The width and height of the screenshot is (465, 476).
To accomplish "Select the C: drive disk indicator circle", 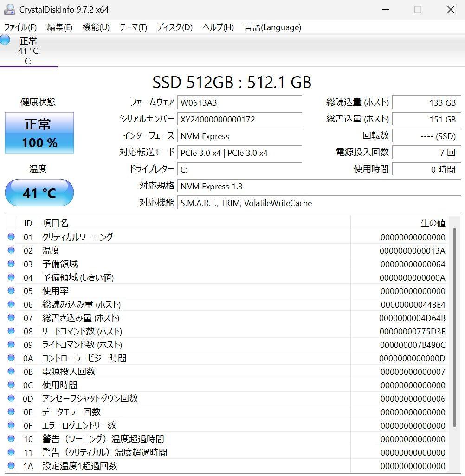I will 4,40.
